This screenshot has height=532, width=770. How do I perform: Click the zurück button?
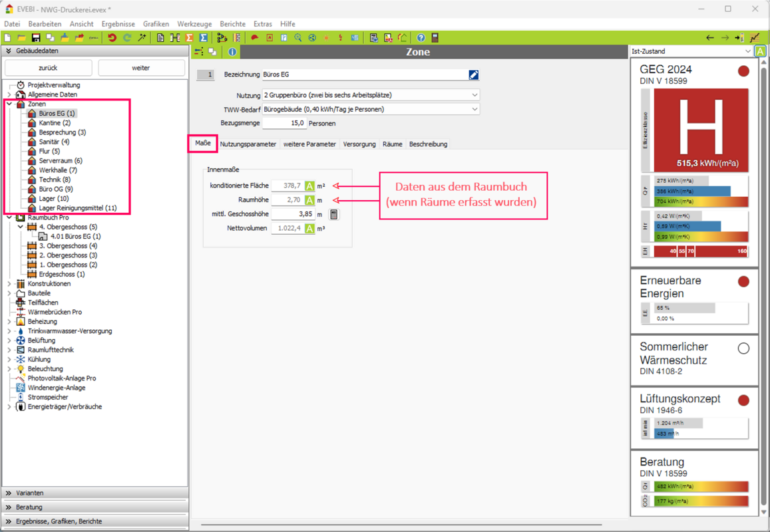[x=48, y=68]
